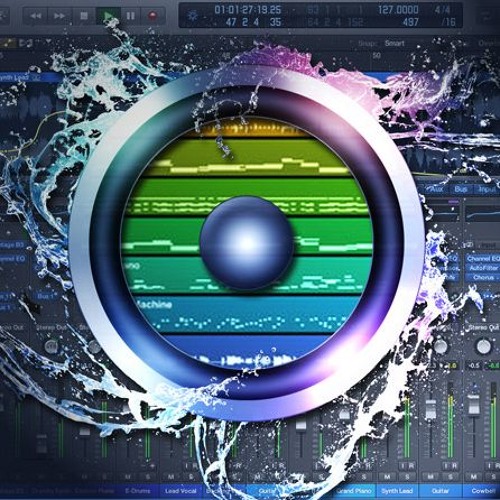Toggle the Bus filter button in the mixer
This screenshot has width=500, height=500.
(x=461, y=189)
